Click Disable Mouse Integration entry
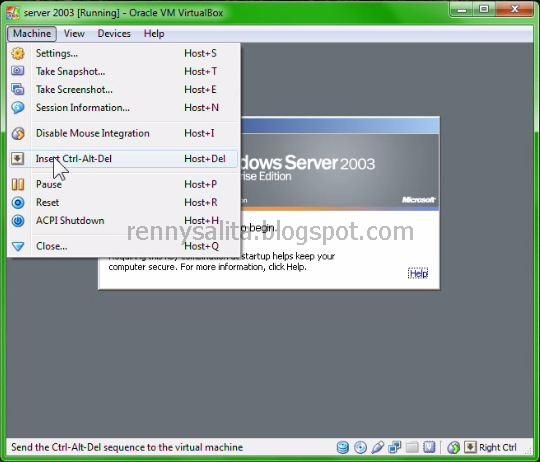 coord(124,133)
